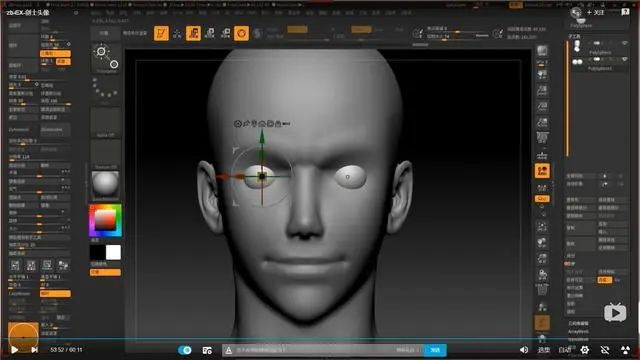Hide the eyeballs subtool via eye icon

[624, 59]
